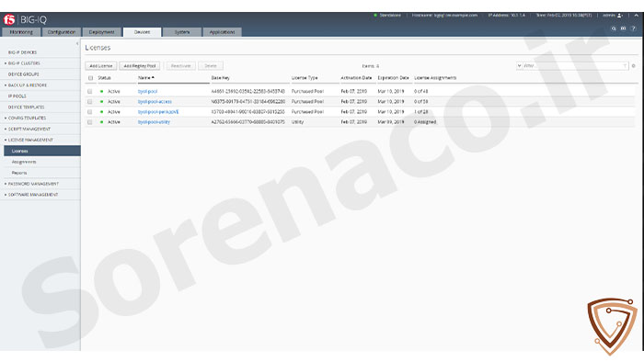Viewport: 644px width, 362px height.
Task: Click the Add License button
Action: [x=101, y=66]
